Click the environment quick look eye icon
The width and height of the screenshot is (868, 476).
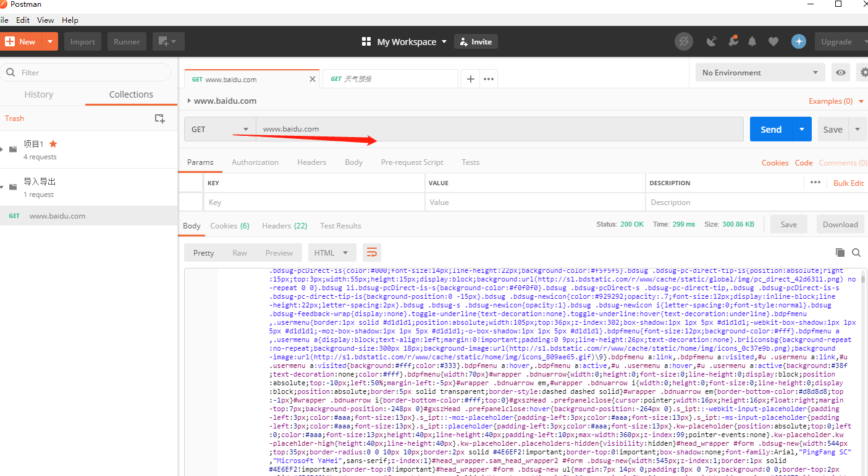[841, 72]
